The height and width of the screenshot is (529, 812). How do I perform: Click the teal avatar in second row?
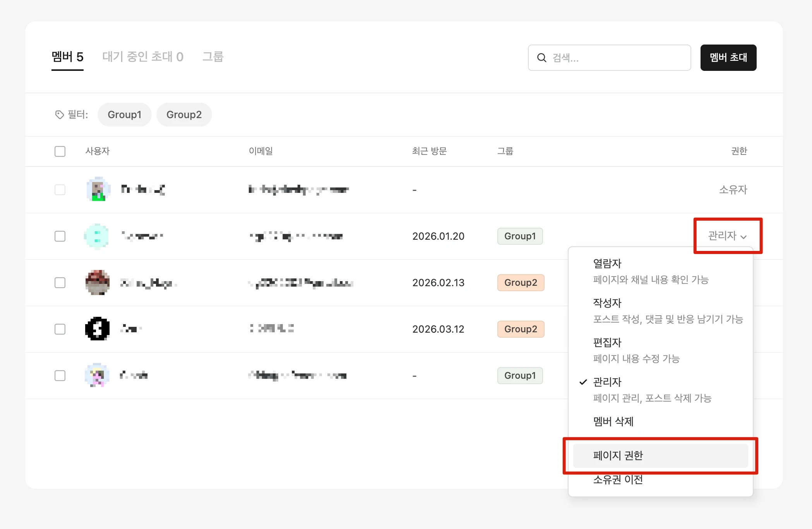(97, 236)
